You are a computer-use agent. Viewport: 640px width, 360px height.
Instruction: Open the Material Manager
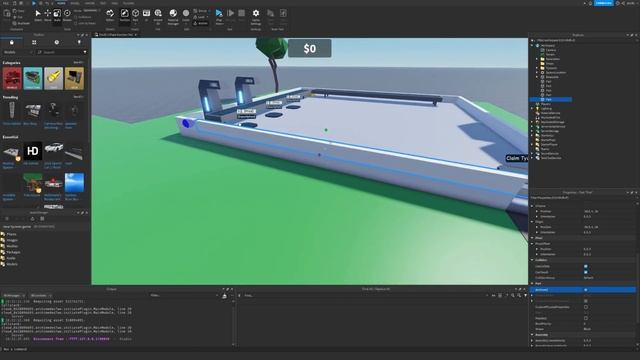[x=173, y=16]
